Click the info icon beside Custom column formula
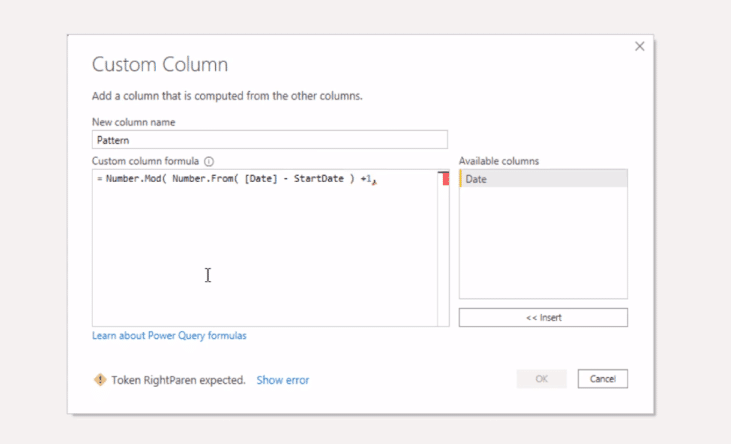The width and height of the screenshot is (731, 444). pyautogui.click(x=209, y=161)
